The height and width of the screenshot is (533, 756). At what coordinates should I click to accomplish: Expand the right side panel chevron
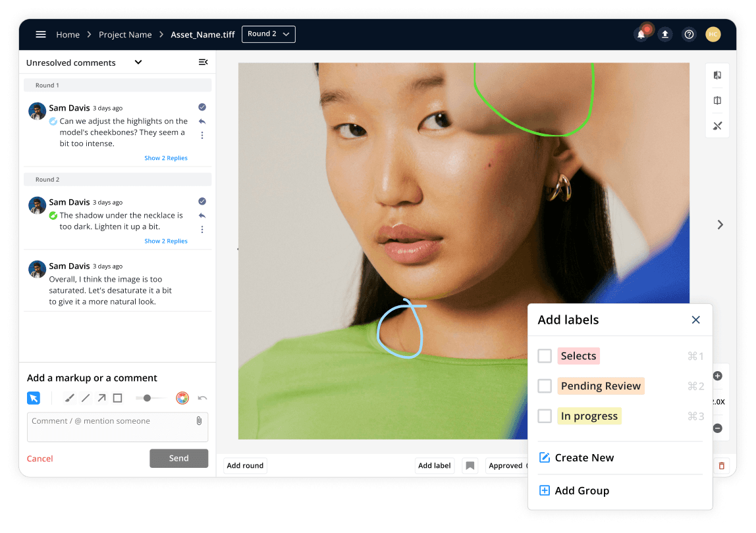coord(720,224)
